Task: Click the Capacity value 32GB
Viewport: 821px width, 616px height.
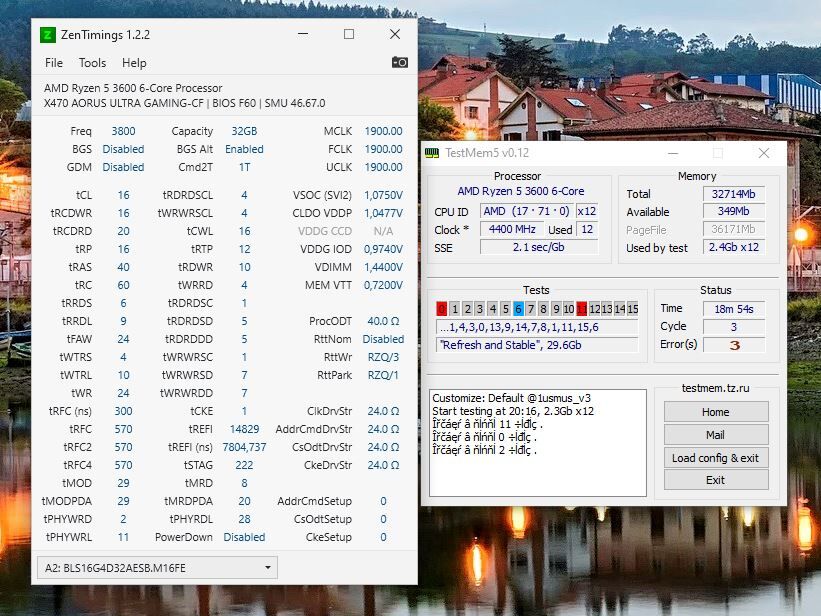Action: (244, 131)
